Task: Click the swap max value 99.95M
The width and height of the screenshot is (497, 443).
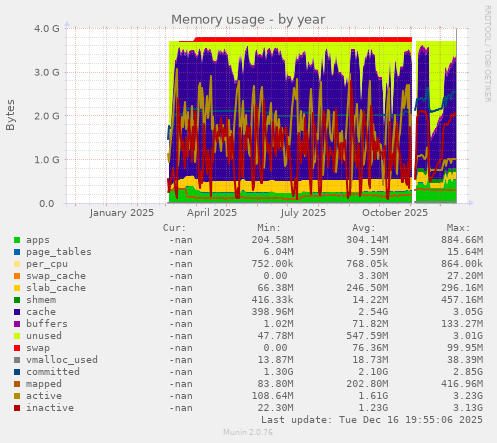Action: click(x=465, y=348)
